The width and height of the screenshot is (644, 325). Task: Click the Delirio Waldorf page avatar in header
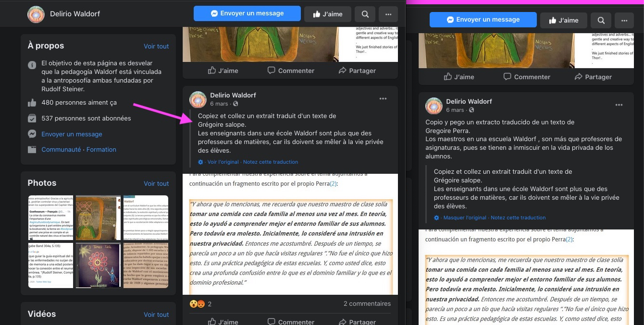click(36, 14)
